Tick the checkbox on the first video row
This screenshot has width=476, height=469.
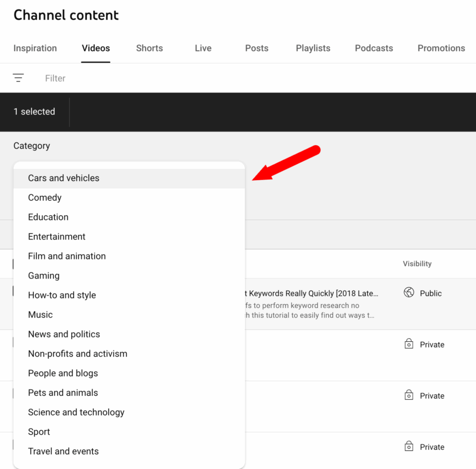point(13,291)
